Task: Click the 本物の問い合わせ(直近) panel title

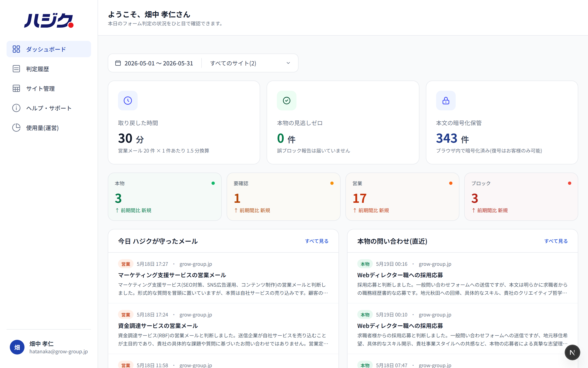Action: point(392,241)
